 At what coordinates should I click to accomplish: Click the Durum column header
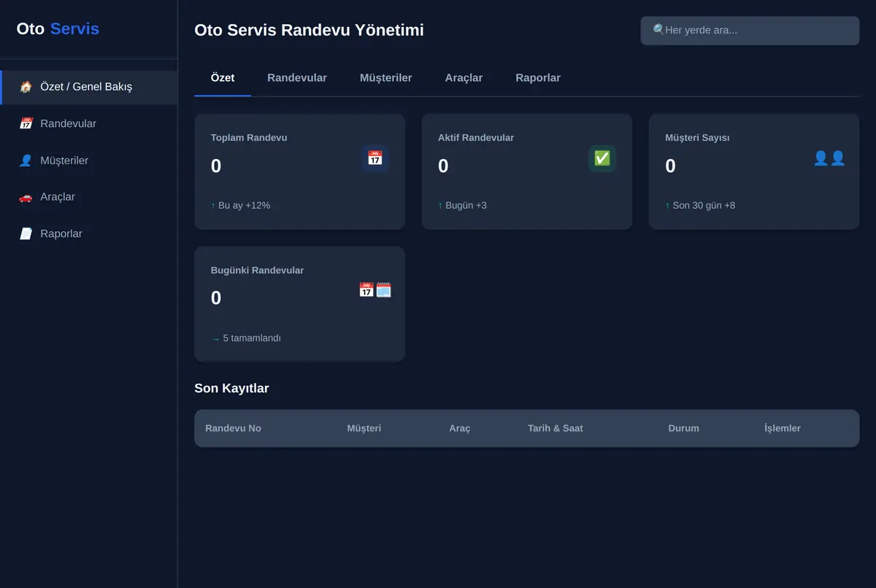(684, 428)
